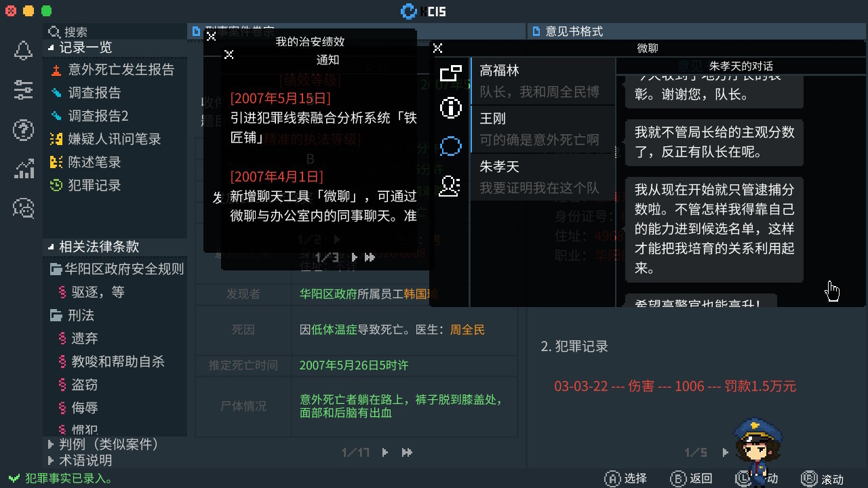
Task: Click the info icon in 微聊 panel
Action: (x=450, y=108)
